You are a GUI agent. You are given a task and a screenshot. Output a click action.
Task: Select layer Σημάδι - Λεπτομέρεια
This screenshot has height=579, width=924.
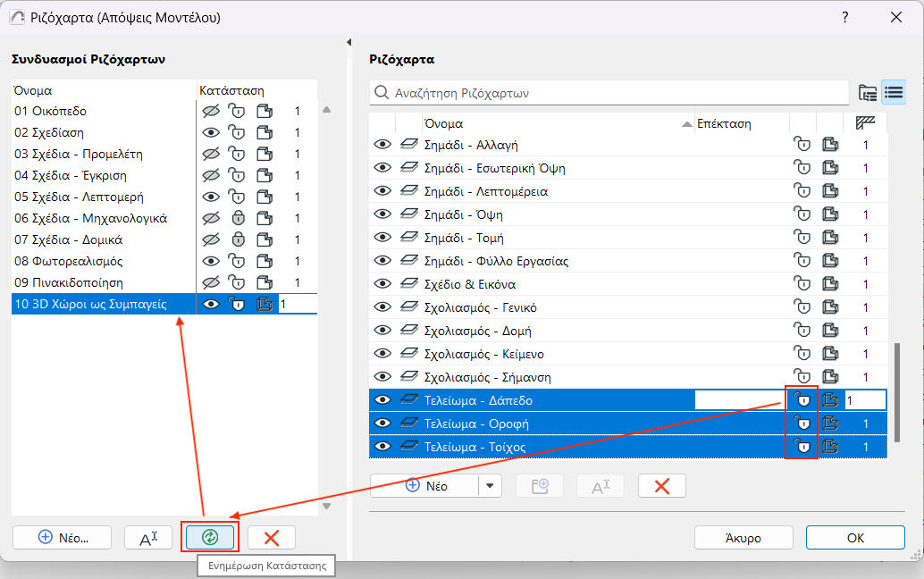[485, 191]
